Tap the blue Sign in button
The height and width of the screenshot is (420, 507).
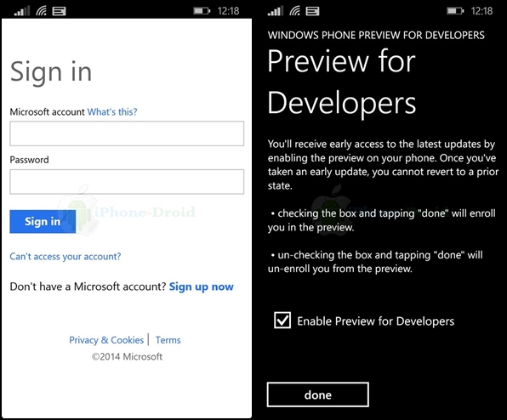pos(43,221)
